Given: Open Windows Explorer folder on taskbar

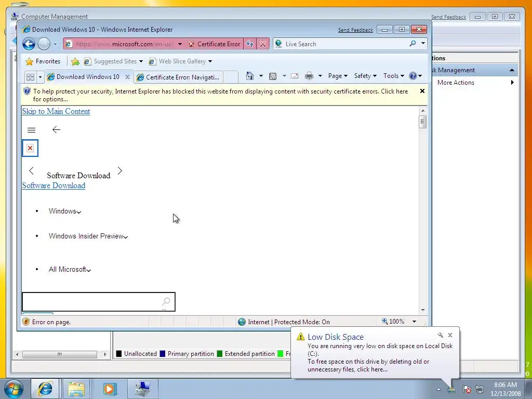Looking at the screenshot, I should (x=76, y=389).
